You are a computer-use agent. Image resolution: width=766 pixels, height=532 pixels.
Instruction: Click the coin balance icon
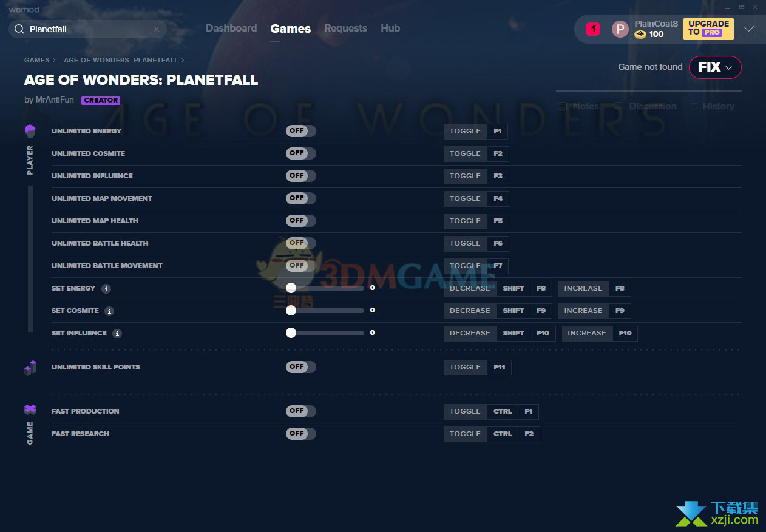[x=640, y=35]
